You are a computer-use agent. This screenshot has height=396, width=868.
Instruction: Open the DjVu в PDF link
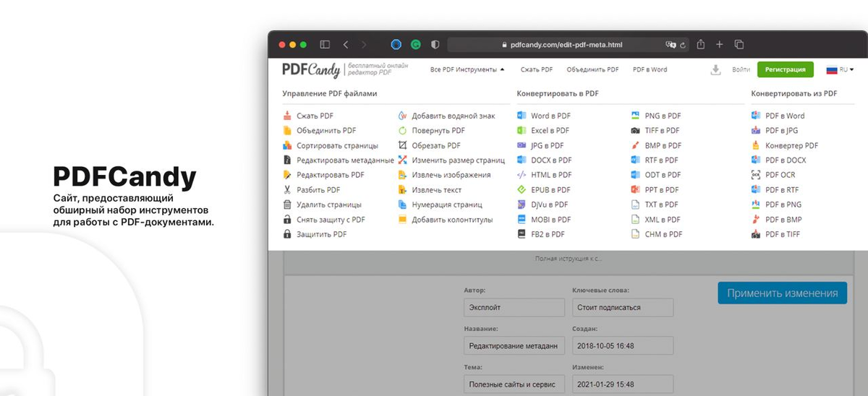(x=550, y=205)
